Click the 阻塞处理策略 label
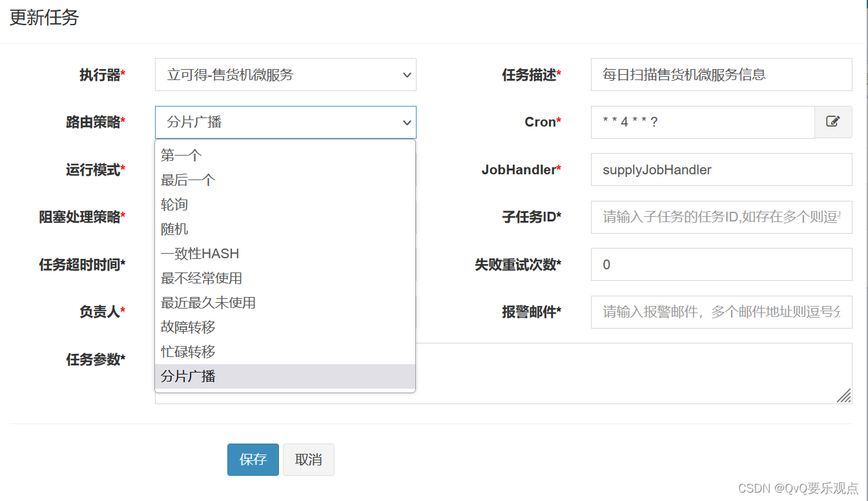The height and width of the screenshot is (501, 868). coord(82,217)
